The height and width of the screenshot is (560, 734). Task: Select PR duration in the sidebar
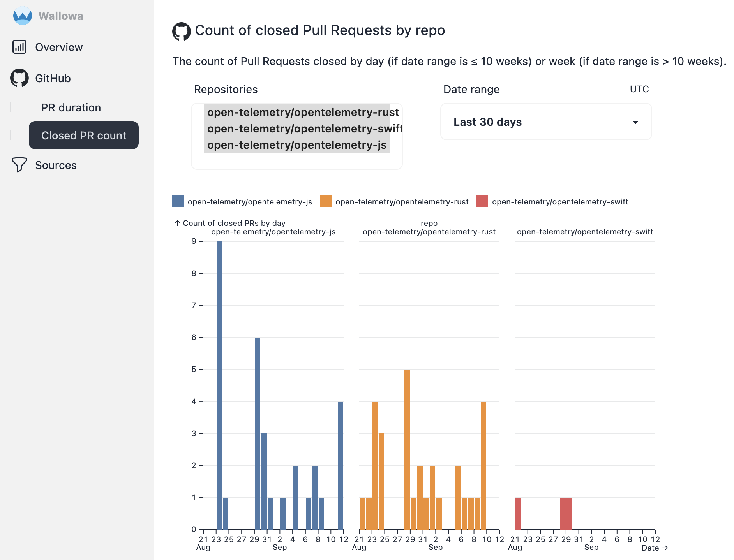71,107
